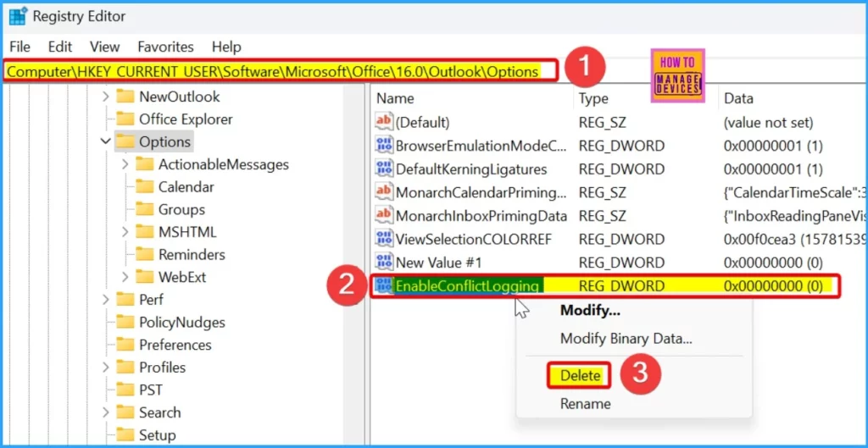Click the MonarchCalendarPriming string icon
This screenshot has width=868, height=448.
click(384, 192)
